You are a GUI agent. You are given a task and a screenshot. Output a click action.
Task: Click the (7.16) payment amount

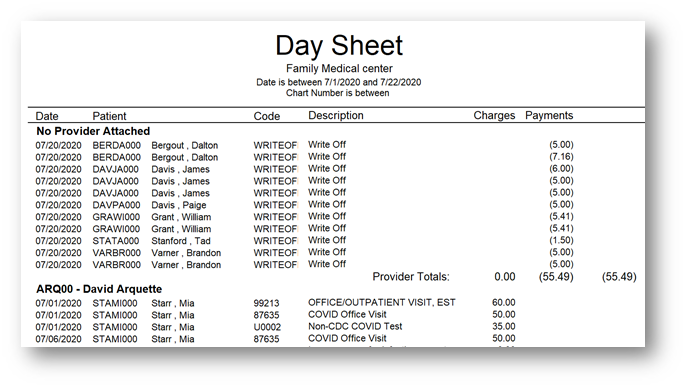click(561, 156)
